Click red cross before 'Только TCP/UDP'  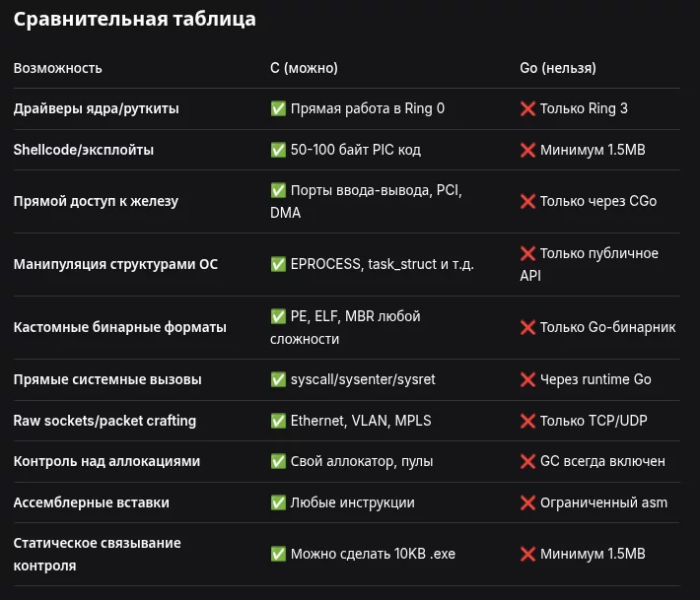click(527, 421)
